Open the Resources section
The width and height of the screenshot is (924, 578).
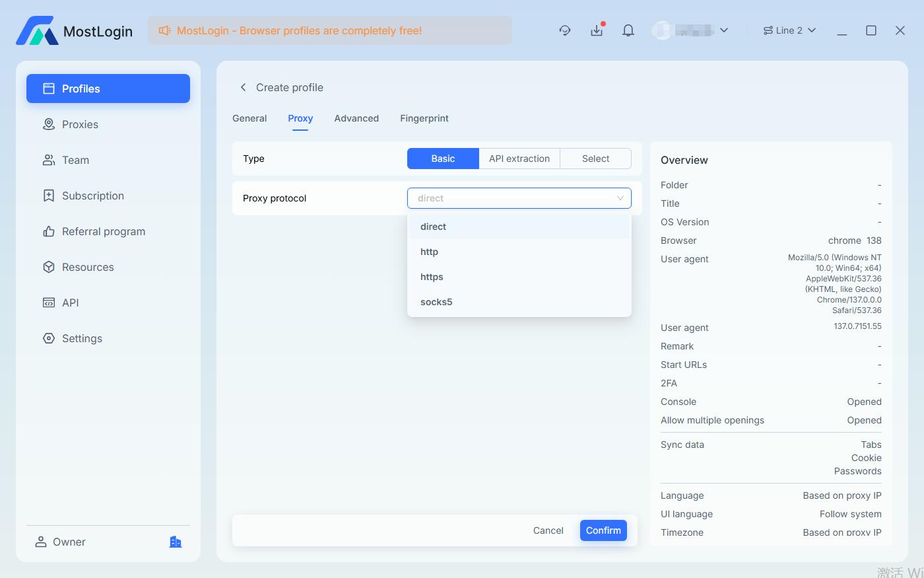(x=108, y=267)
